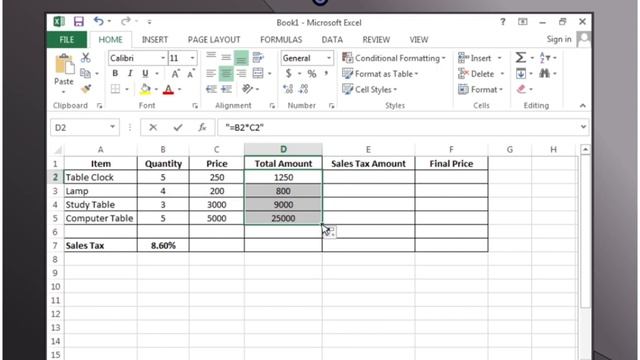Align text left

click(x=211, y=73)
